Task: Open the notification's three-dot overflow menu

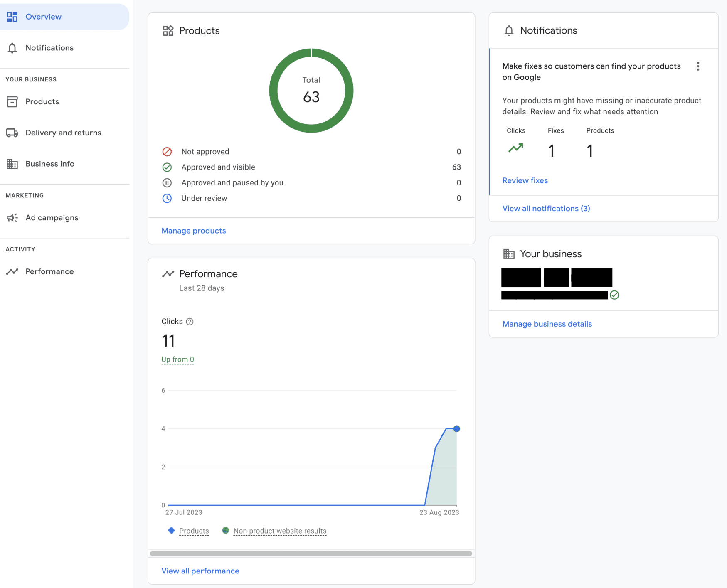Action: (x=698, y=66)
